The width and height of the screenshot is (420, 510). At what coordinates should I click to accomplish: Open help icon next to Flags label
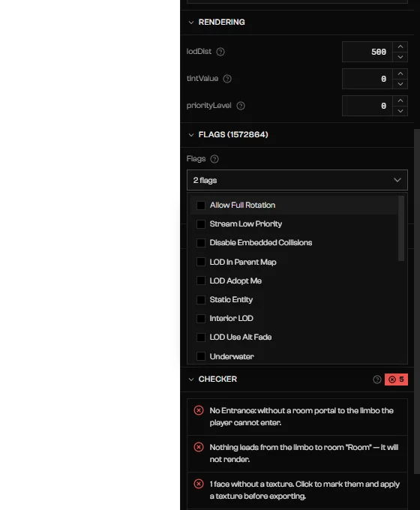pyautogui.click(x=214, y=159)
